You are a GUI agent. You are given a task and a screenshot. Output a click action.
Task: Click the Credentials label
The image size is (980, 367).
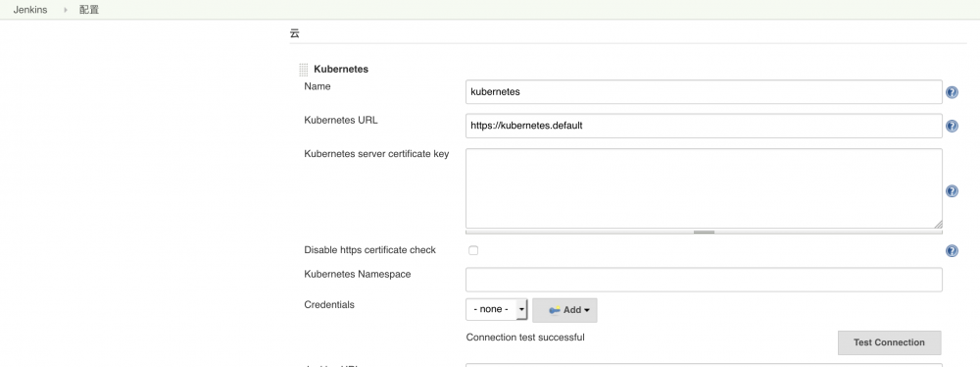(x=328, y=305)
